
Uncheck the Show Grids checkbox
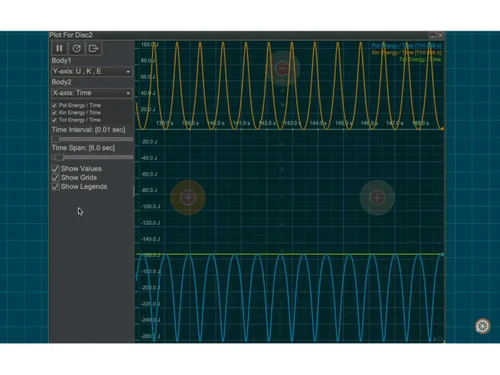tap(56, 178)
